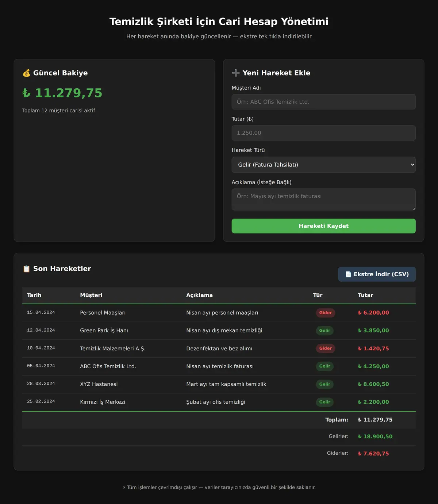Select the date 05.04.2024
438x504 pixels.
click(41, 366)
